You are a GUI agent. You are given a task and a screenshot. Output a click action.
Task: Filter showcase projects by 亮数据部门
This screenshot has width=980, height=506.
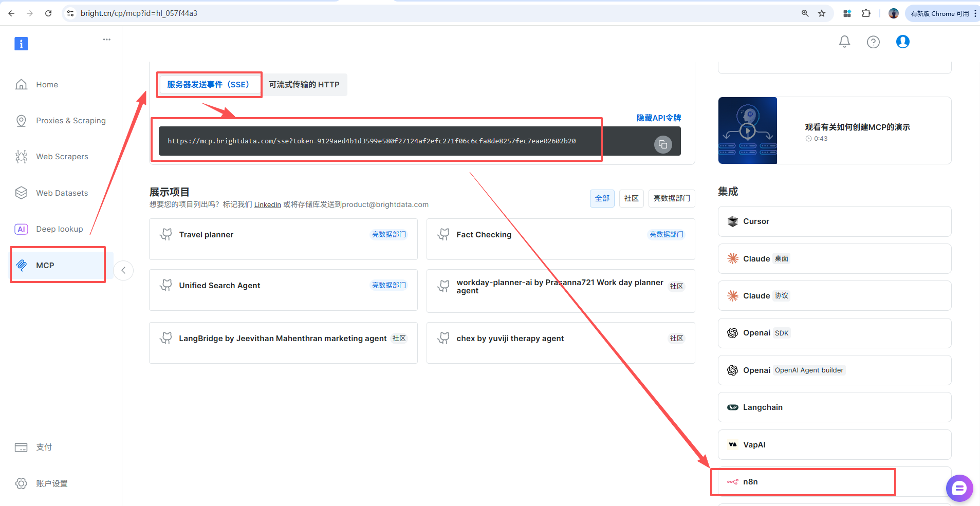point(672,198)
